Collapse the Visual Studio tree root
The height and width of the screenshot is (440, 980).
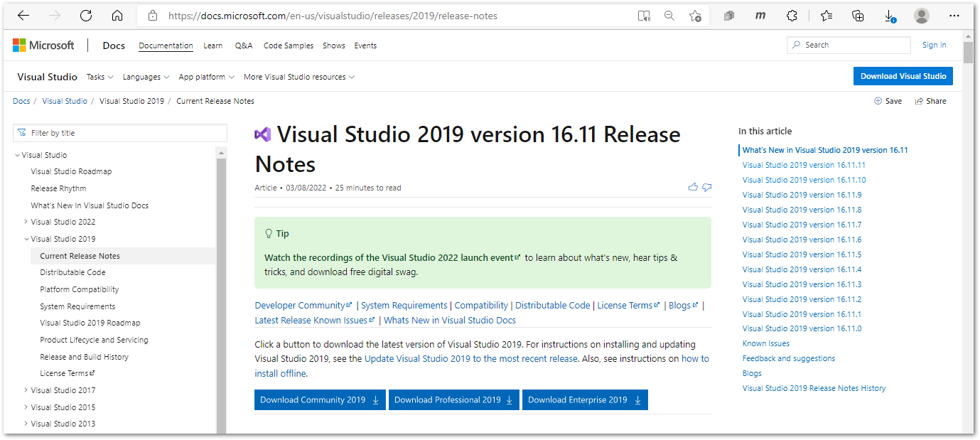coord(18,155)
